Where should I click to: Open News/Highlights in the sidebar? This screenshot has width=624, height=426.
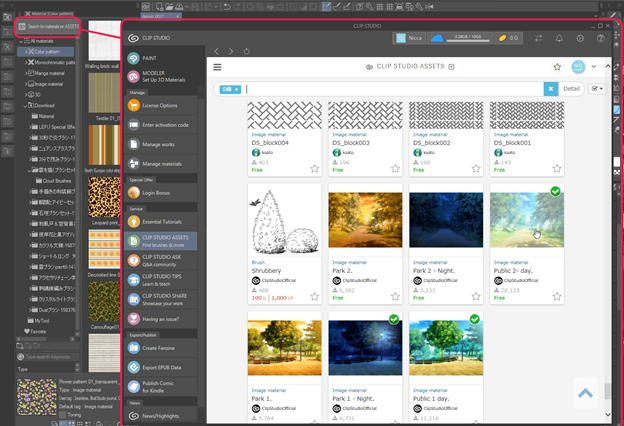click(158, 415)
